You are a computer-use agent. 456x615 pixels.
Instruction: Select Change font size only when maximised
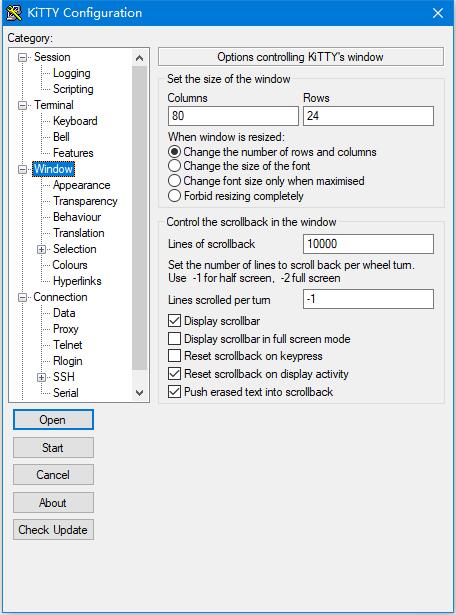coord(266,181)
